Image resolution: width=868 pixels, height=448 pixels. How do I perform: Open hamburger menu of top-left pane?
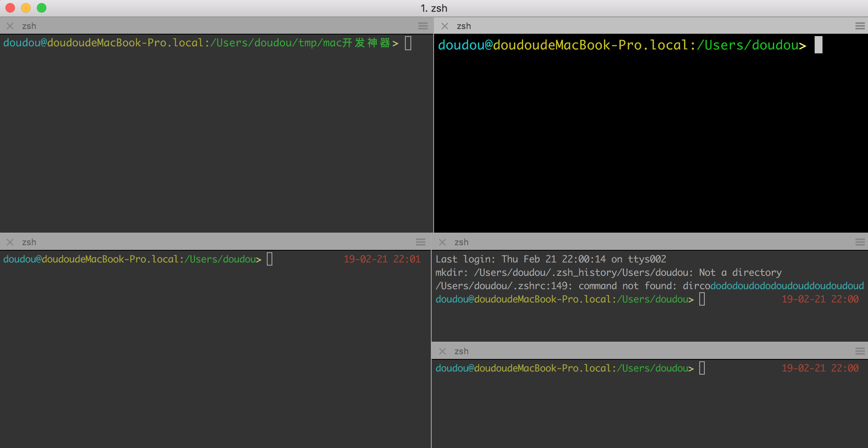(x=423, y=26)
